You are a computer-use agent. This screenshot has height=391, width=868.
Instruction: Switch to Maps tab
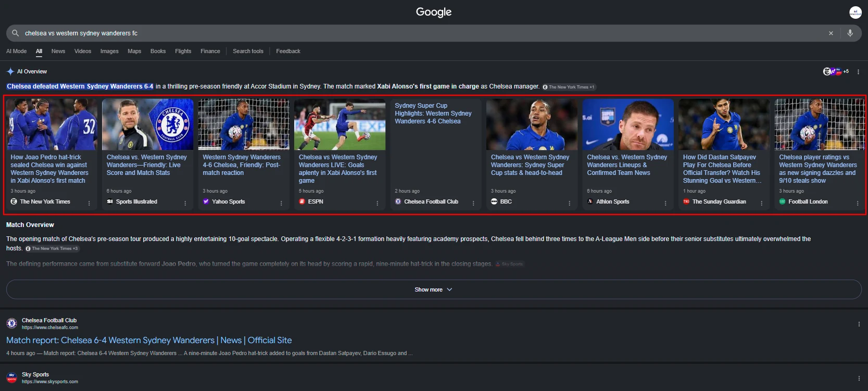(134, 51)
